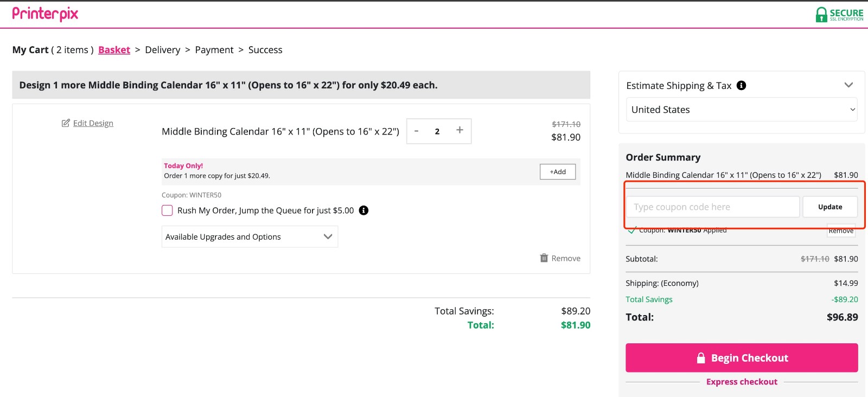Decrease calendar quantity with minus button
Viewport: 868px width, 397px height.
pos(416,131)
